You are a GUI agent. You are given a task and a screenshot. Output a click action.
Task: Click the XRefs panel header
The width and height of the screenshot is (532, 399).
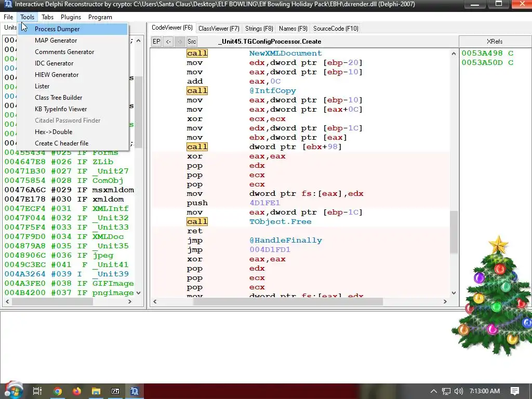tap(495, 42)
